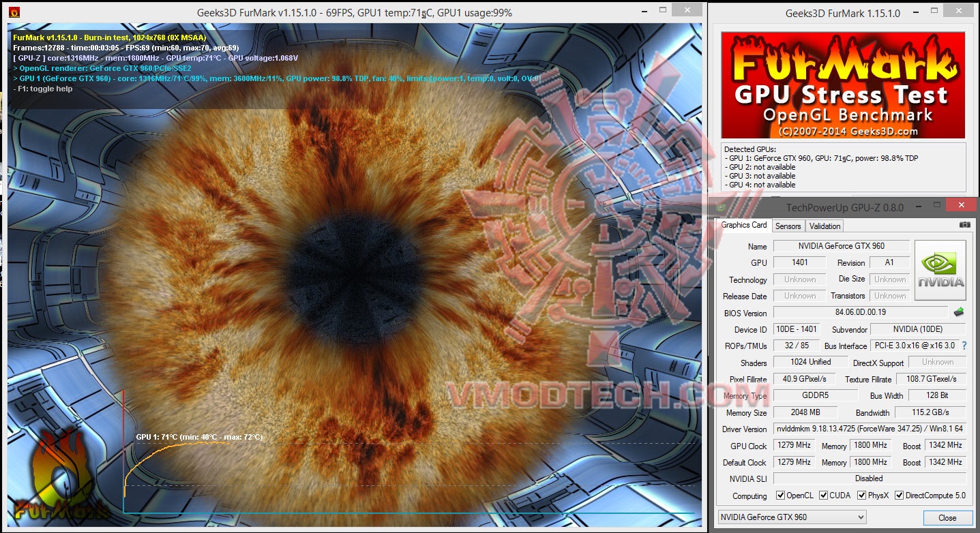Click the DirectX Support field showing Unknown
The height and width of the screenshot is (533, 980).
coord(938,362)
